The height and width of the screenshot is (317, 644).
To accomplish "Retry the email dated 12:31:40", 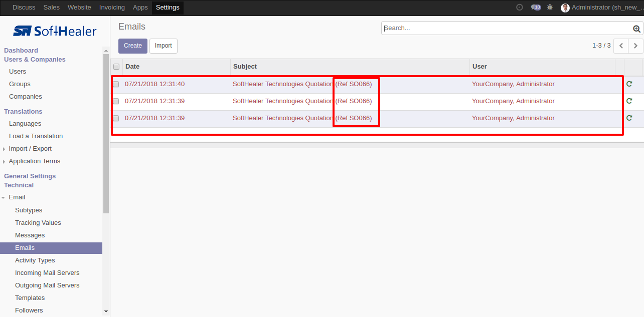I will click(x=629, y=84).
